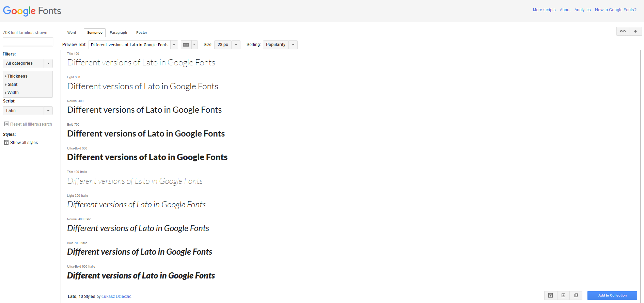Open New to Google Fonts link

(x=616, y=10)
